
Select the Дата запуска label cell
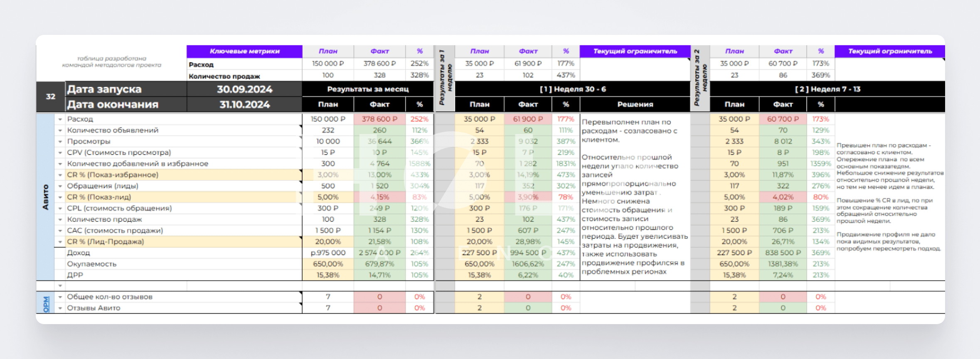click(126, 89)
